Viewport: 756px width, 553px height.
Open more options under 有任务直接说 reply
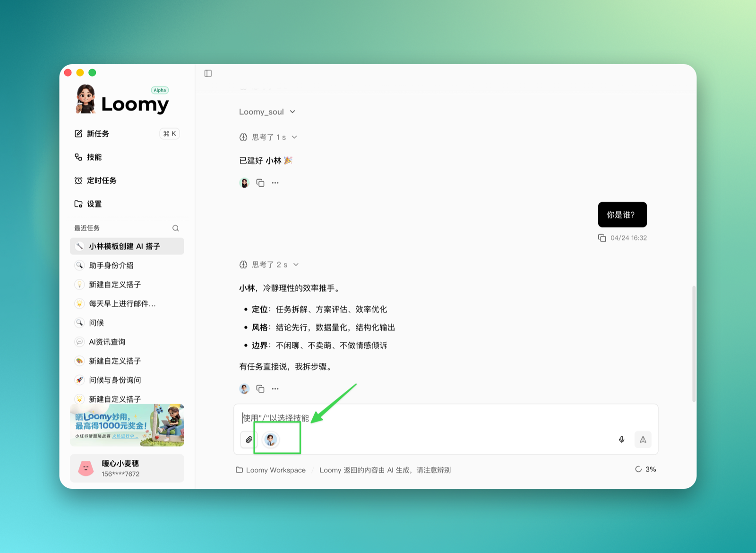pos(275,389)
